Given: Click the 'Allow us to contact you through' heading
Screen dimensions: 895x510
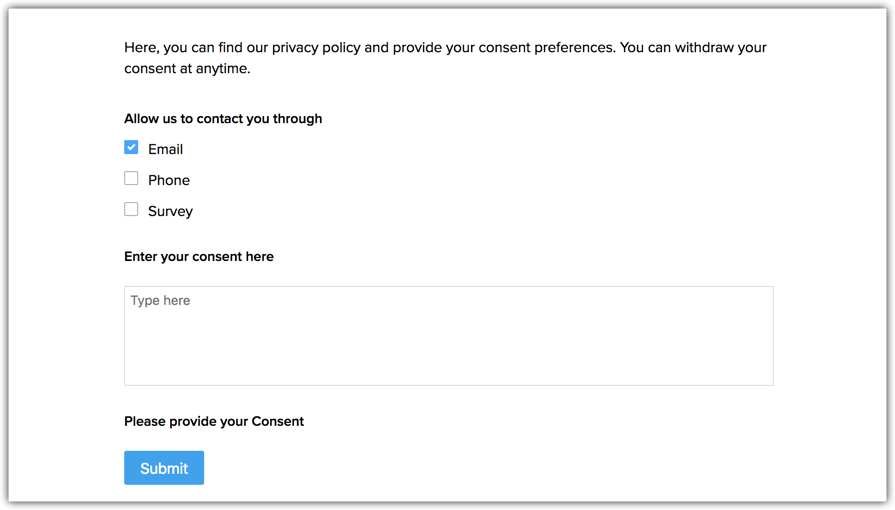Looking at the screenshot, I should [223, 119].
